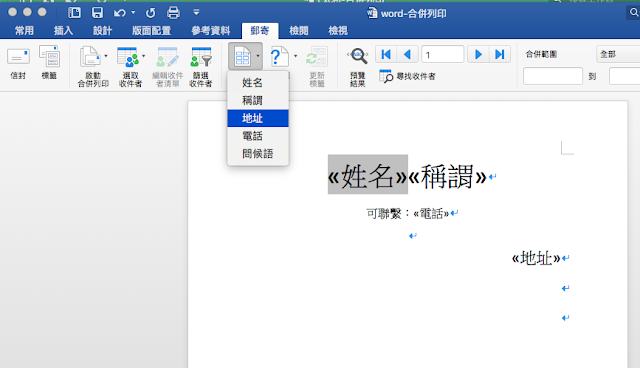
Task: Expand Insert Merge Field dropdown arrow
Action: click(x=258, y=56)
